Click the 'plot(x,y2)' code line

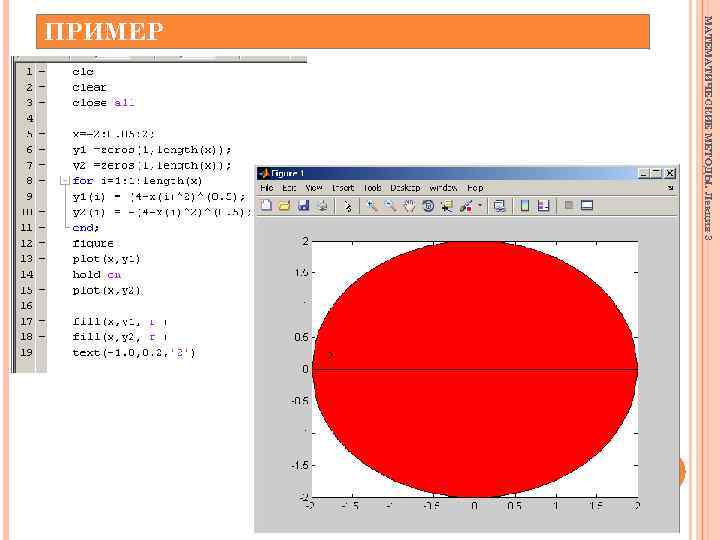[x=107, y=290]
